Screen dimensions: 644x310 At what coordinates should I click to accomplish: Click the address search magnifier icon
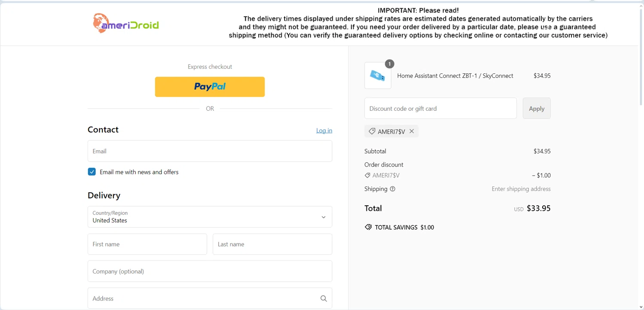[x=324, y=298]
